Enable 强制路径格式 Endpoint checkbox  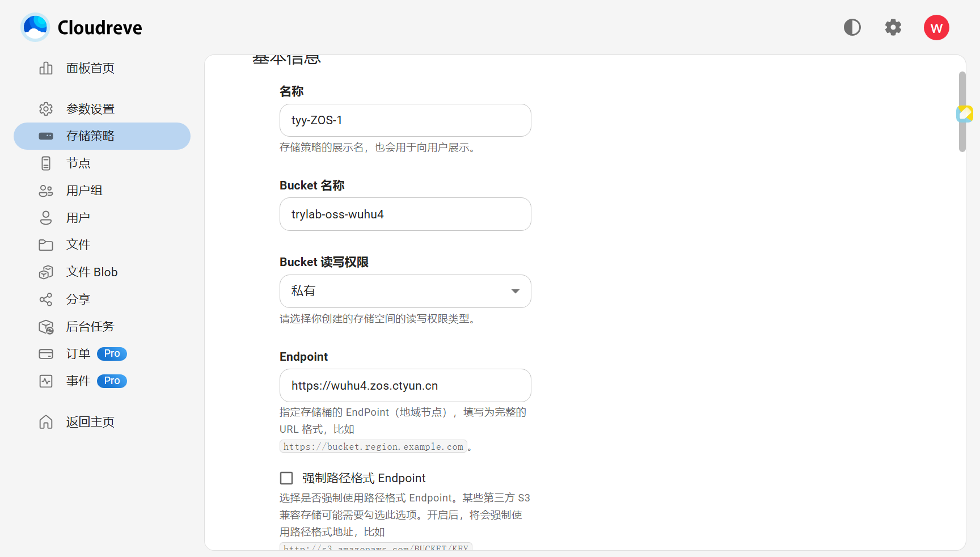tap(286, 478)
